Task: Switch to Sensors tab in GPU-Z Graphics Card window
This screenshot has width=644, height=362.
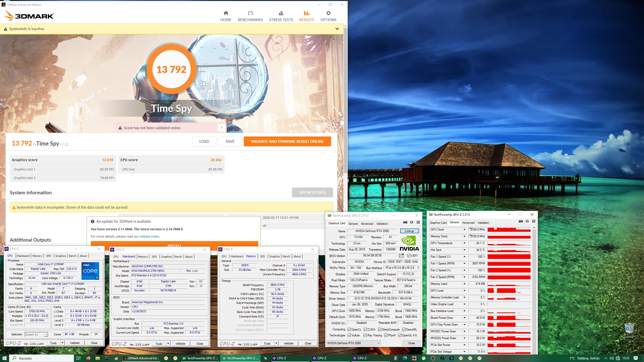Action: 353,223
